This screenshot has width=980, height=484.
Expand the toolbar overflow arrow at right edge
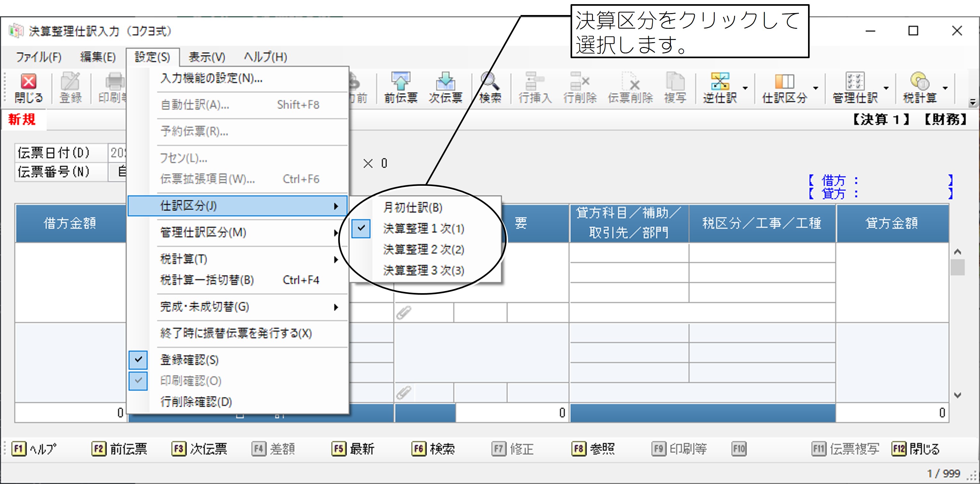pyautogui.click(x=972, y=102)
